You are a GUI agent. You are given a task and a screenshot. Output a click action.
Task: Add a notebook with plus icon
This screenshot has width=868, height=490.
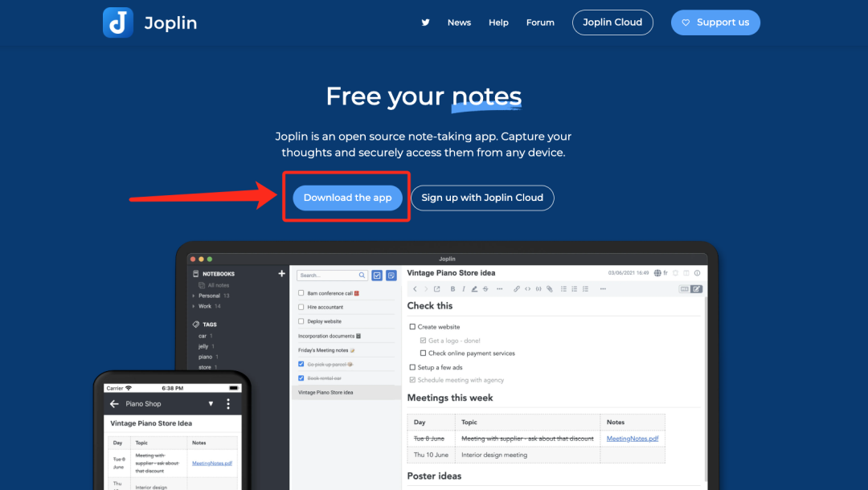click(281, 273)
